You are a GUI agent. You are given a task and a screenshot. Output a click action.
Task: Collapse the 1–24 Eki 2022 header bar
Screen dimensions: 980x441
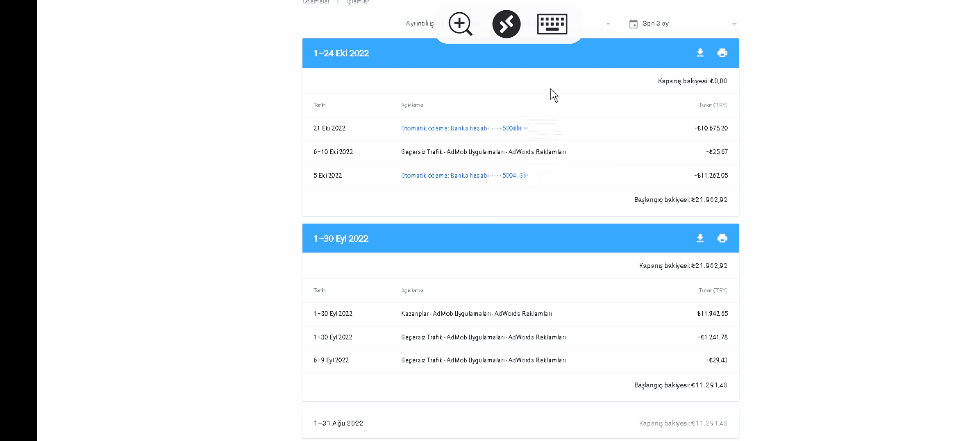pyautogui.click(x=520, y=53)
